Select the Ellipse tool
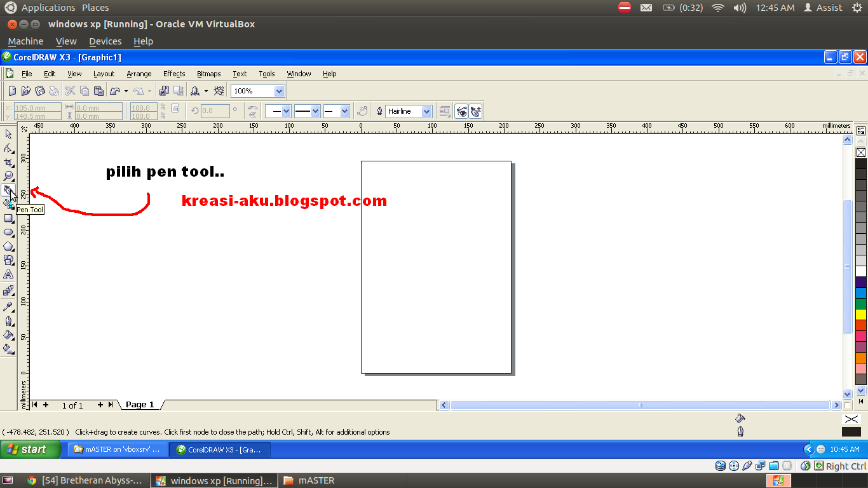This screenshot has height=488, width=868. (x=8, y=232)
